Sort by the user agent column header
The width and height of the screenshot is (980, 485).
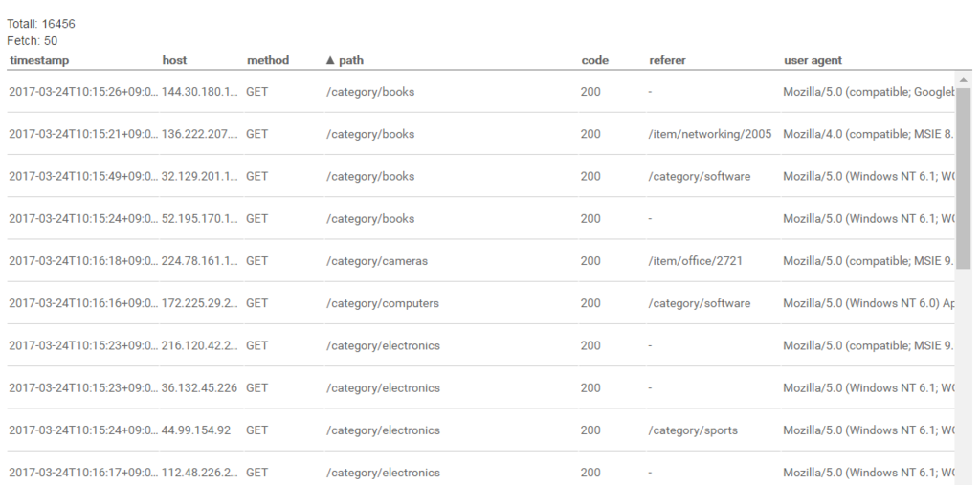[813, 60]
